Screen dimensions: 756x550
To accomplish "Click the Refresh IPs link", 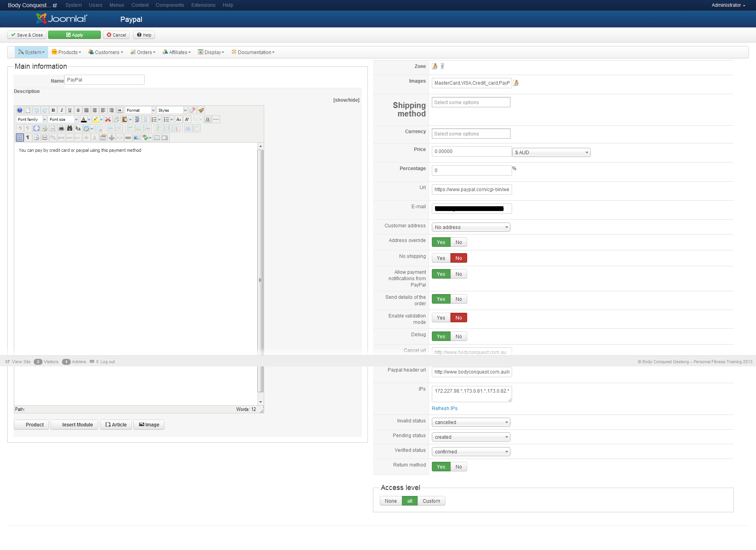I will click(x=445, y=409).
